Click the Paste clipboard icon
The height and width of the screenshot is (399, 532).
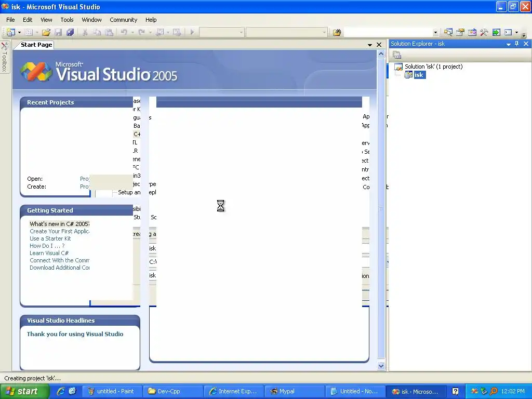point(109,32)
